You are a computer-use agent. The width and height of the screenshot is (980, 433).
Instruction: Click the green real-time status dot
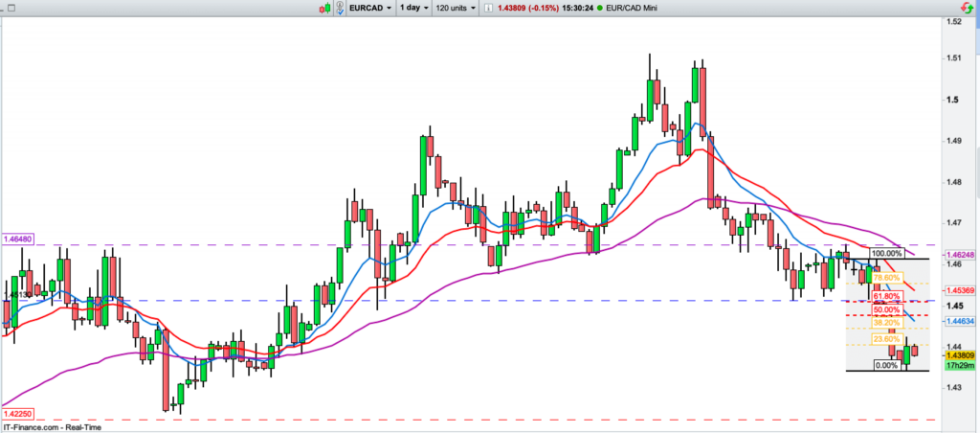[598, 8]
